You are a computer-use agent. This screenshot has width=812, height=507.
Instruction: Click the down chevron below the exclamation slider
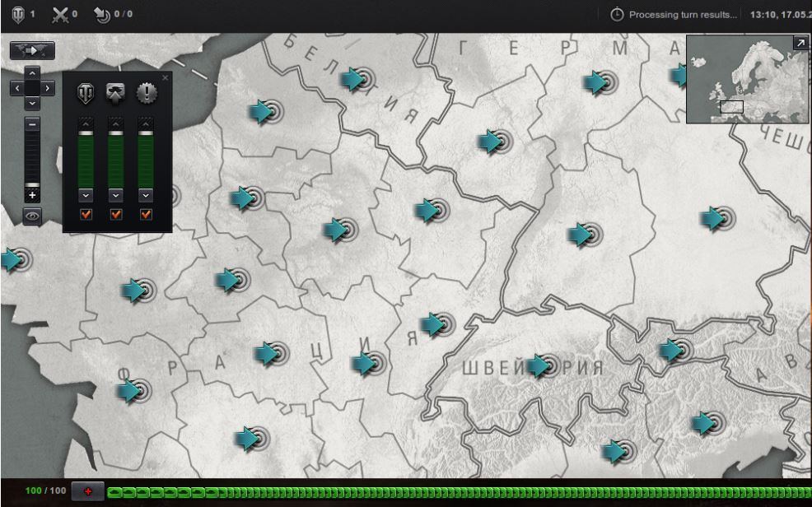(x=146, y=195)
